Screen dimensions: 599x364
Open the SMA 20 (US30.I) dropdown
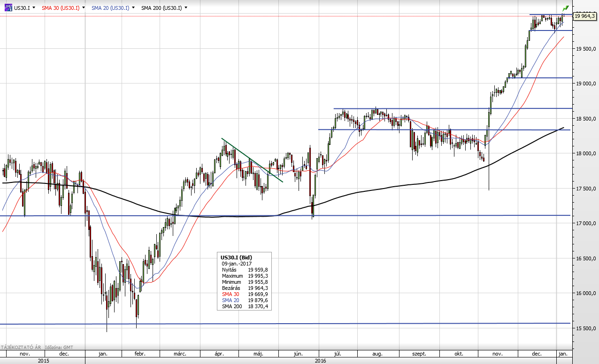point(134,8)
